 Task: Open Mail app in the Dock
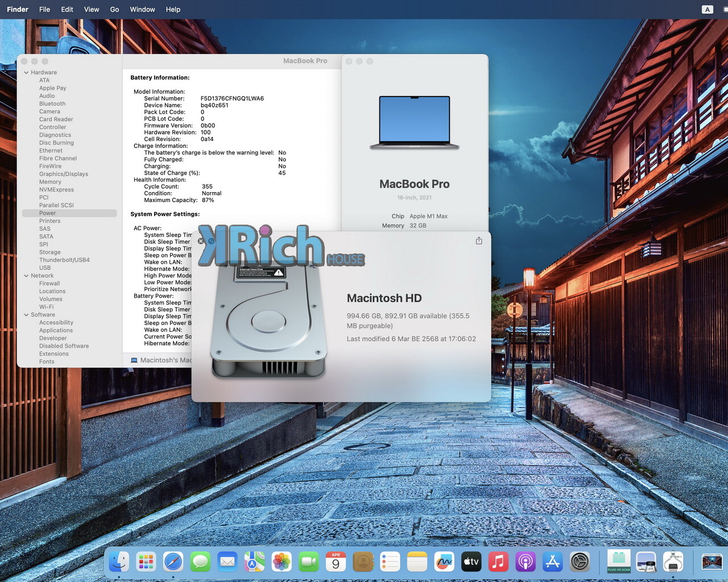(x=227, y=562)
